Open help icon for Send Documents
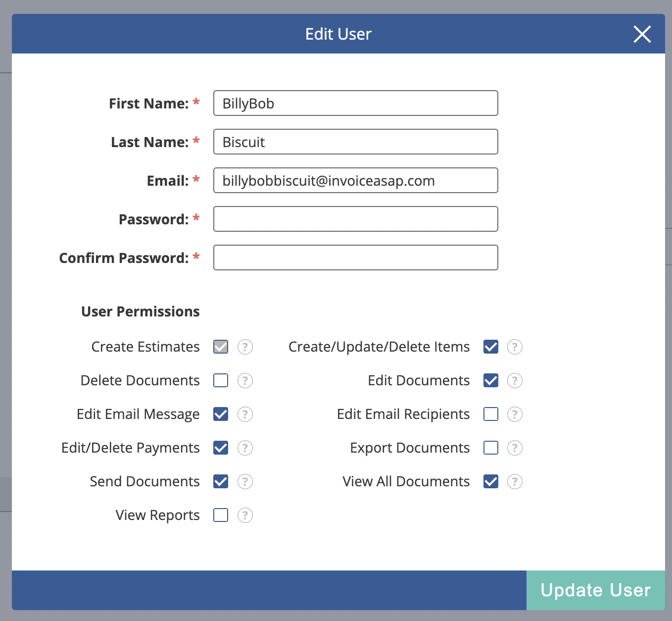672x621 pixels. click(x=245, y=481)
